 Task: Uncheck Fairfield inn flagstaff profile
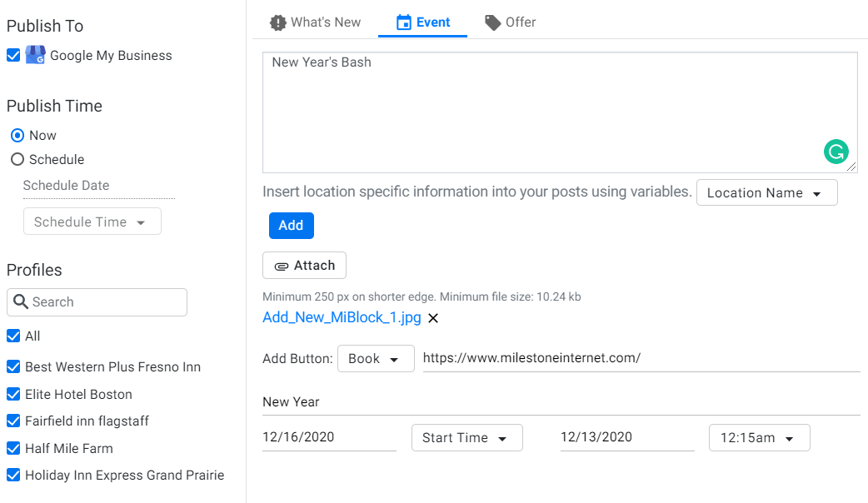(x=13, y=421)
